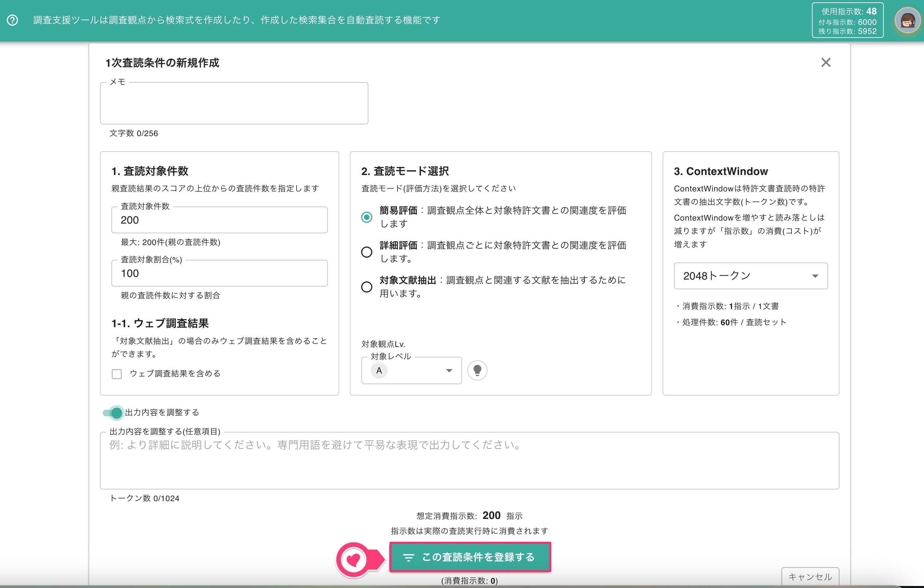Click the (消費指示数: 0) text below button
The width and height of the screenshot is (924, 588).
[x=469, y=580]
